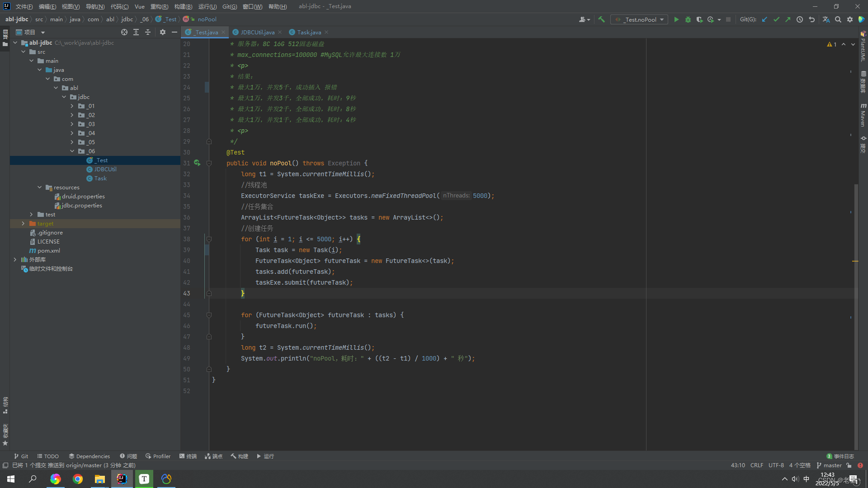Viewport: 868px width, 488px height.
Task: Open the translate plugin icon
Action: click(x=826, y=19)
